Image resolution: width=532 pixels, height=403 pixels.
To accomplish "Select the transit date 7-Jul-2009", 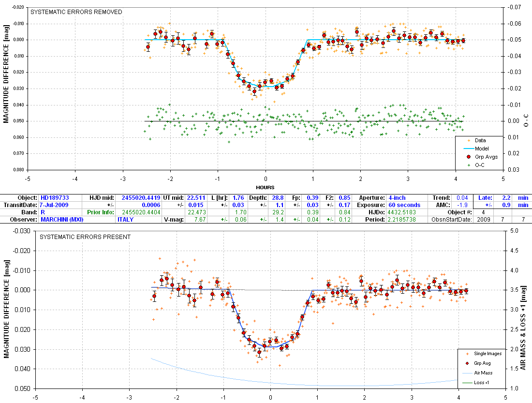I will coord(54,205).
